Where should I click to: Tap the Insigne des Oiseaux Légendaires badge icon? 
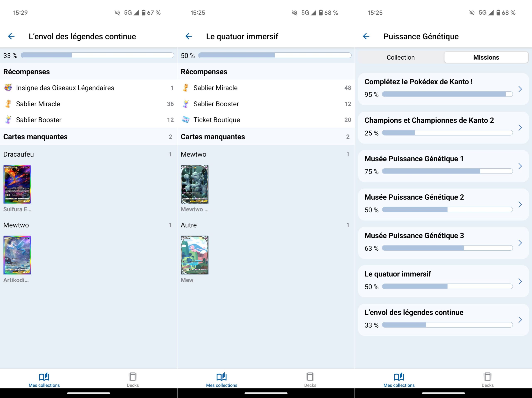8,87
